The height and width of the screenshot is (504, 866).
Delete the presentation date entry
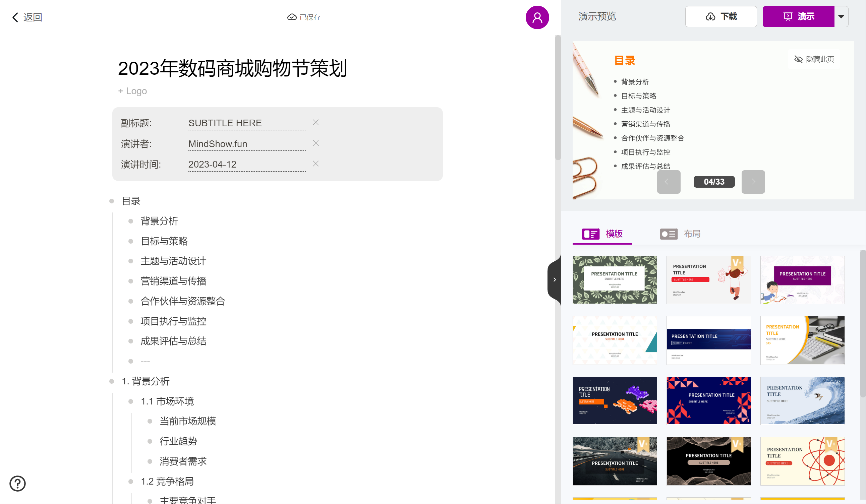click(315, 164)
